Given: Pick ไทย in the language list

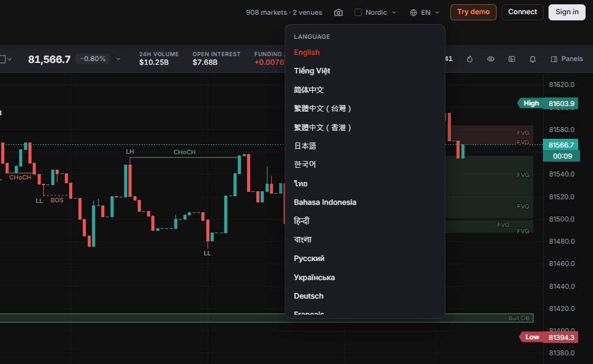Looking at the screenshot, I should pyautogui.click(x=301, y=183).
